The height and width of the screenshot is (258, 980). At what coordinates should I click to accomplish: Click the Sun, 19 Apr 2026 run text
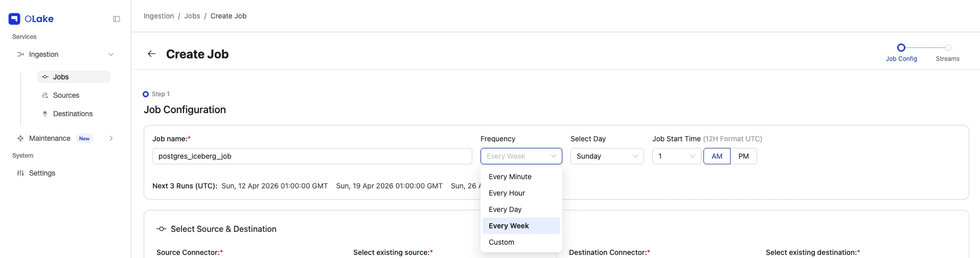point(389,186)
